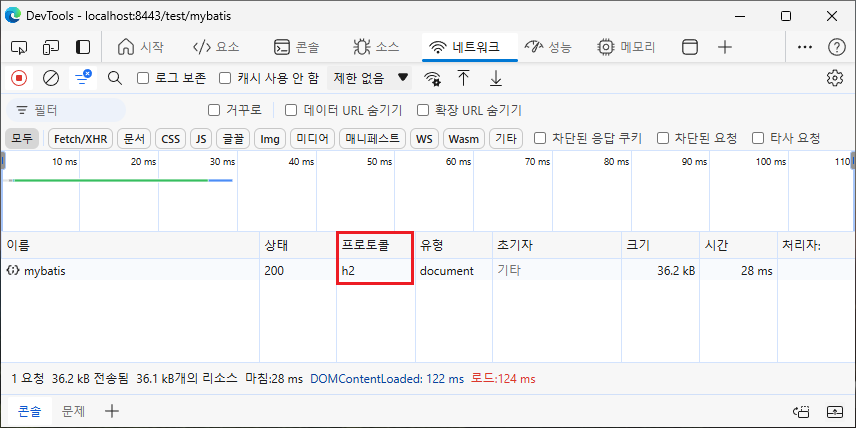Open the 메모리 memory tab
The image size is (856, 428).
pos(626,47)
